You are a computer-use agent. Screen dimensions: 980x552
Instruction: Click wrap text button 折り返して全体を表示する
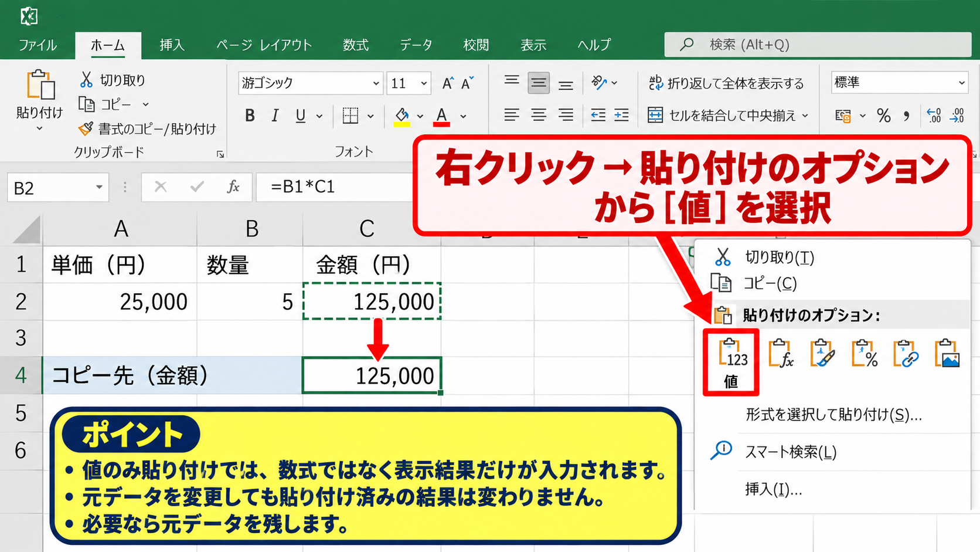[x=726, y=83]
